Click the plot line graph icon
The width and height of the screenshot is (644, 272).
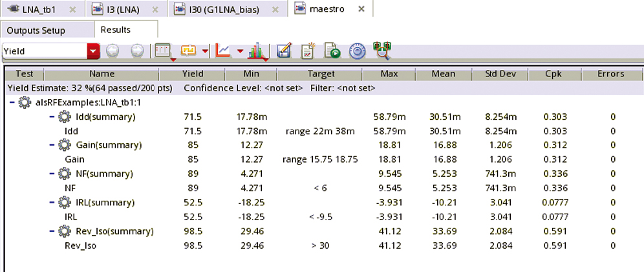224,51
